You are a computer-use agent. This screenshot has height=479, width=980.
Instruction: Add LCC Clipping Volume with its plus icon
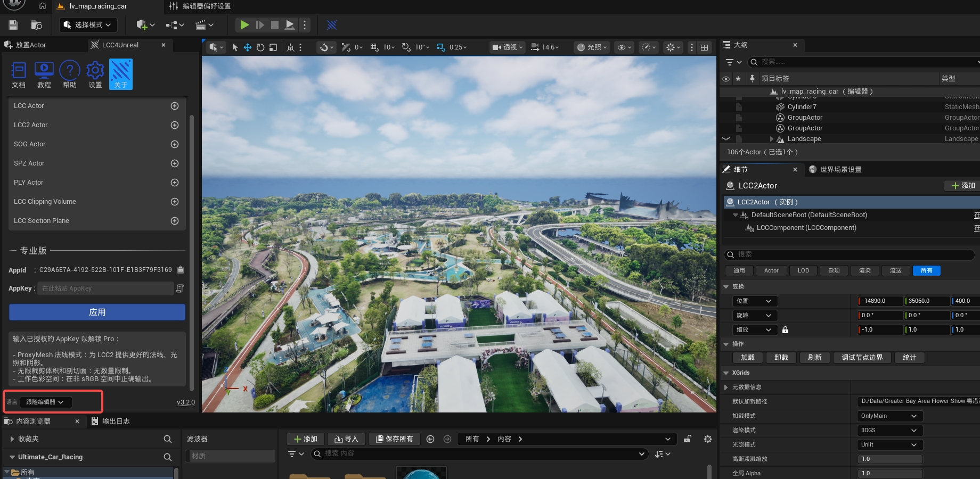pyautogui.click(x=174, y=202)
